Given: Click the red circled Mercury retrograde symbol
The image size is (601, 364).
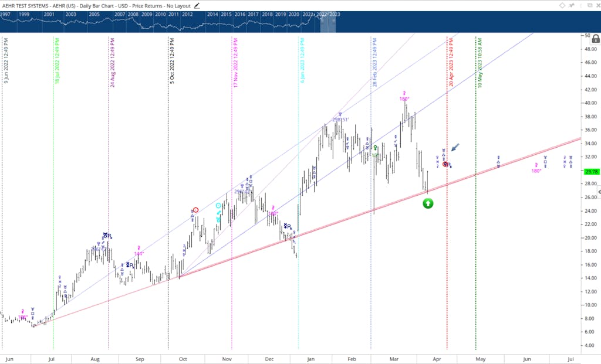Looking at the screenshot, I should pyautogui.click(x=445, y=164).
